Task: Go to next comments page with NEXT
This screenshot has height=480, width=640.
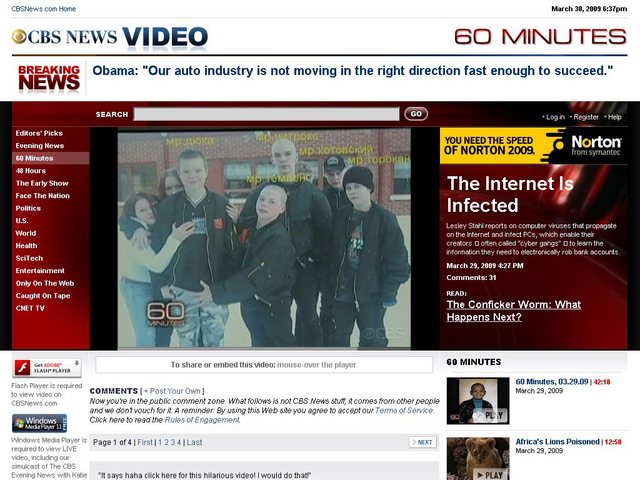Action: click(423, 442)
